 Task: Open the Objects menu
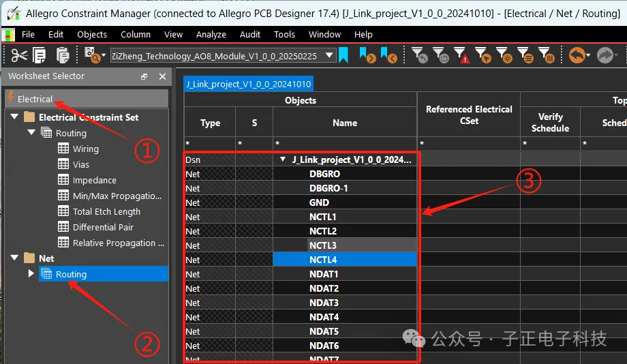92,34
